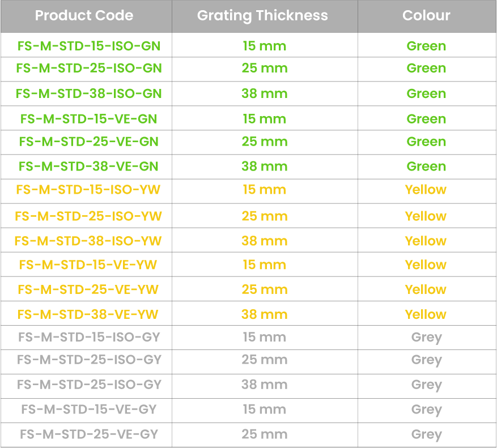Select product code FS-M-STD-25-ISO-GN
Viewport: 497px width, 448px height.
89,69
